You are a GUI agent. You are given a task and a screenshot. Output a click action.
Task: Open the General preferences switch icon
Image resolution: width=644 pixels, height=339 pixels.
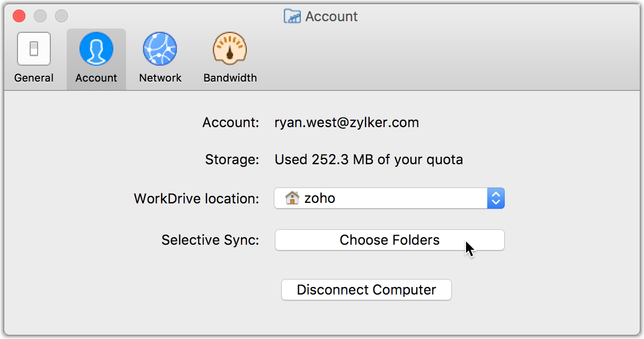[34, 49]
